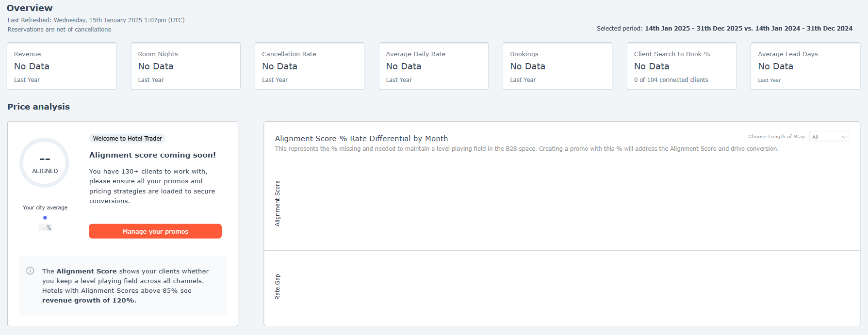
Task: Click the Rate Gap vertical axis label
Action: pyautogui.click(x=278, y=287)
